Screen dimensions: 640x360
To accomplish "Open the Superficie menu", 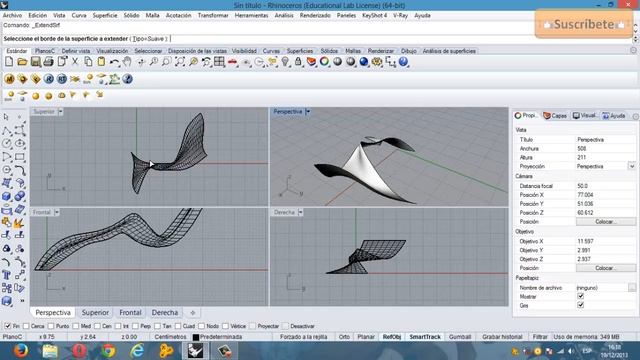I will tap(105, 15).
